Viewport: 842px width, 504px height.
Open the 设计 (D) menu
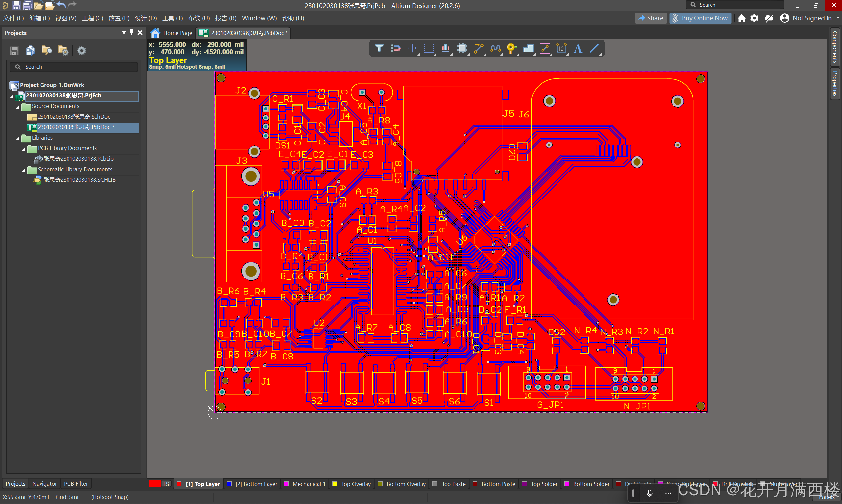point(146,18)
